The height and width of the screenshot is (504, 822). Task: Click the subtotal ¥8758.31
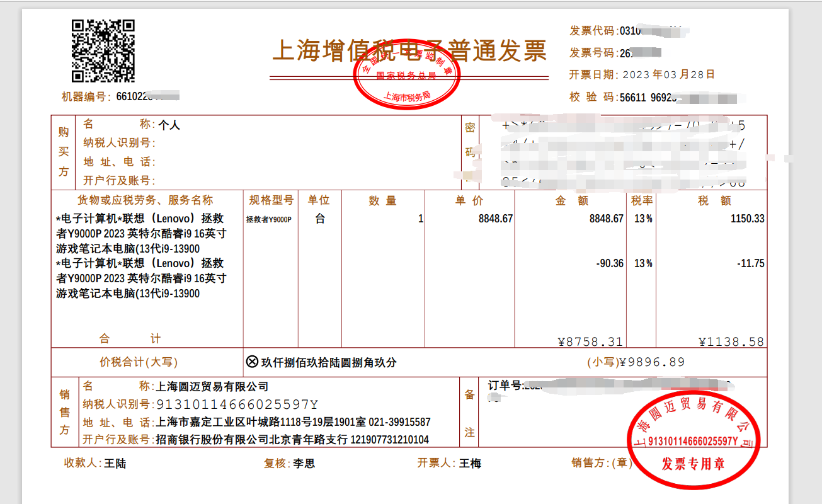tap(591, 341)
